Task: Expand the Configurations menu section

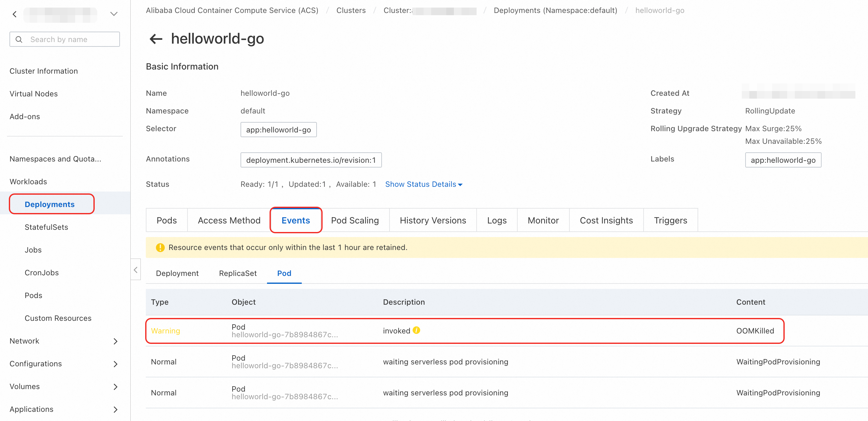Action: [64, 364]
